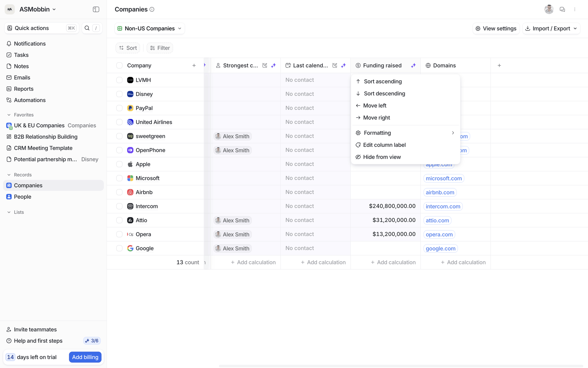Expand the Formatting submenu

405,133
